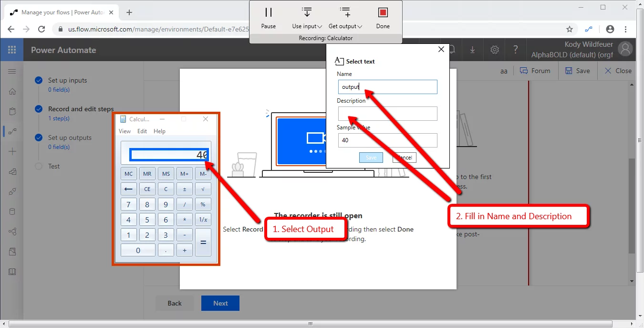Open Templates sidebar icon
This screenshot has height=328, width=644.
[12, 171]
